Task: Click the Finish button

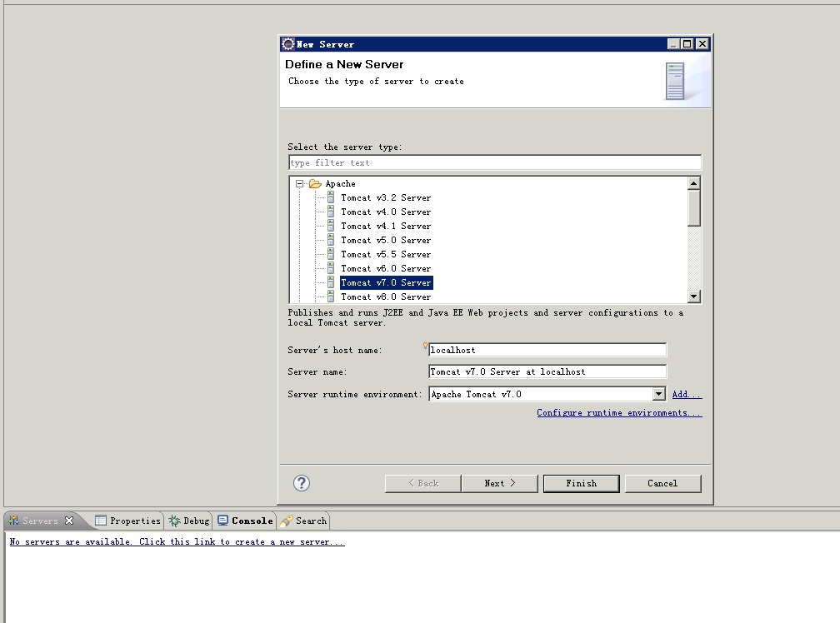Action: [x=582, y=483]
